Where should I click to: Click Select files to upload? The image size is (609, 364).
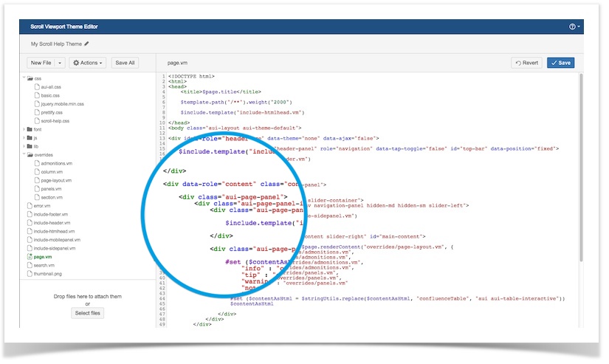[x=88, y=313]
